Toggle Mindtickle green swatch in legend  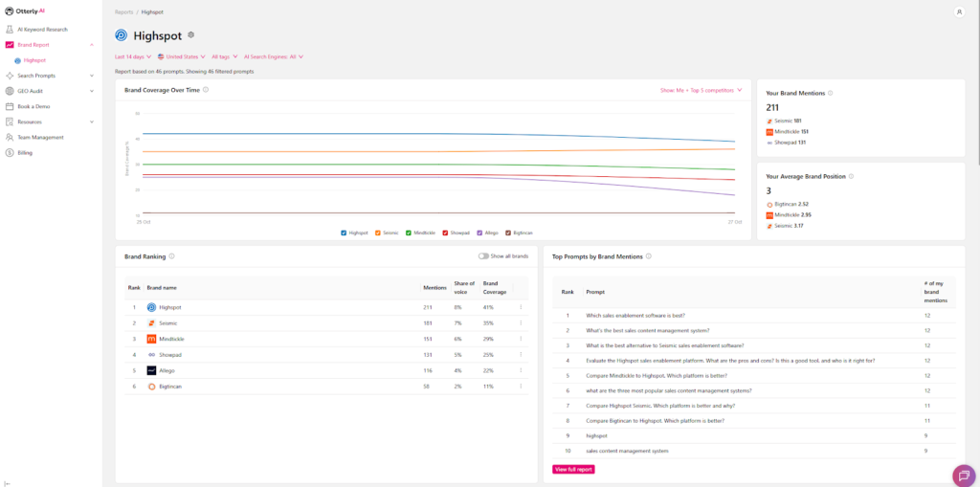pos(408,232)
